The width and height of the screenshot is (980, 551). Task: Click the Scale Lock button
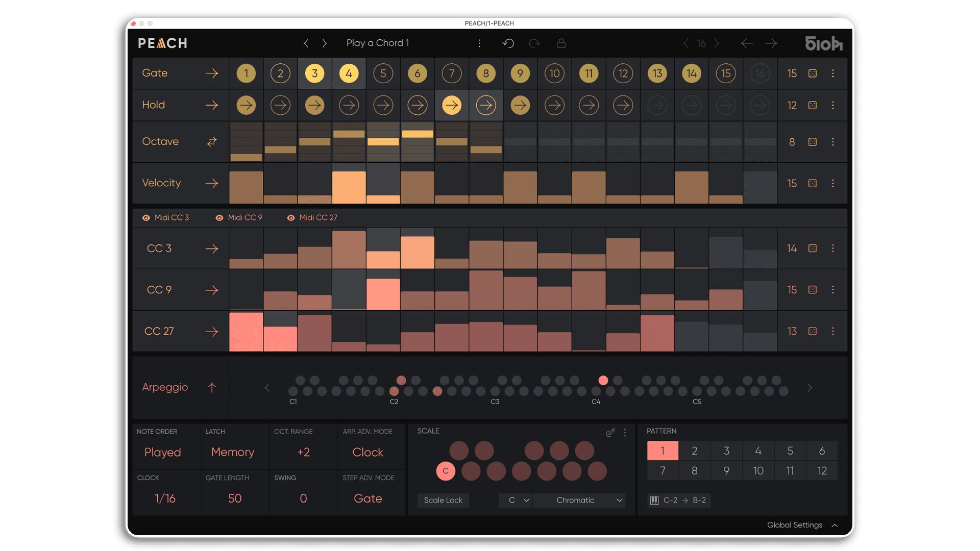(x=443, y=500)
